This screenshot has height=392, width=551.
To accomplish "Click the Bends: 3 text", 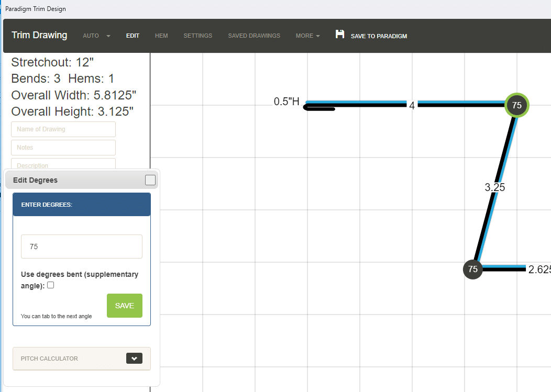I will (x=36, y=79).
